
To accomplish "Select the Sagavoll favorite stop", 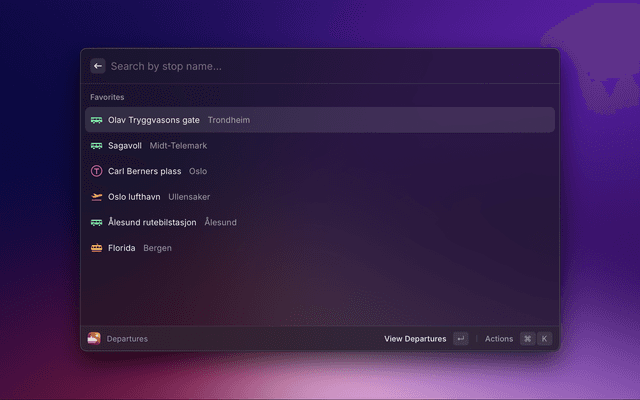I will tap(125, 145).
